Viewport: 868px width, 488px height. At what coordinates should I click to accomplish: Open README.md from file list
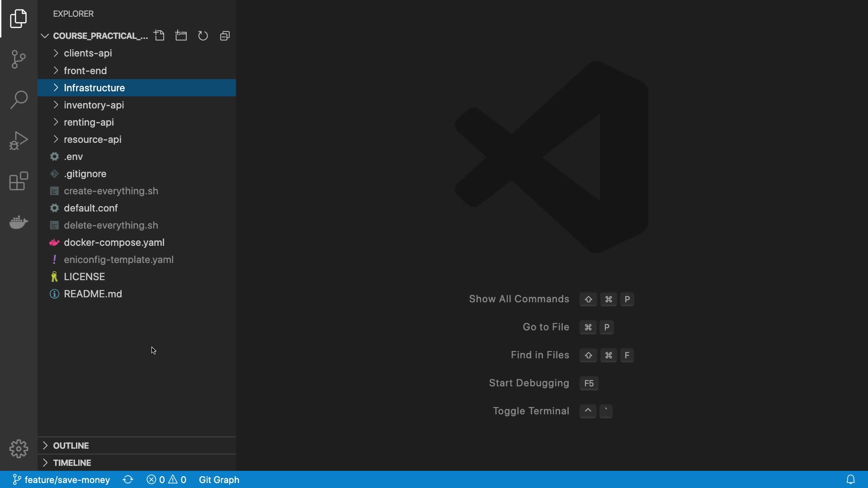[93, 294]
